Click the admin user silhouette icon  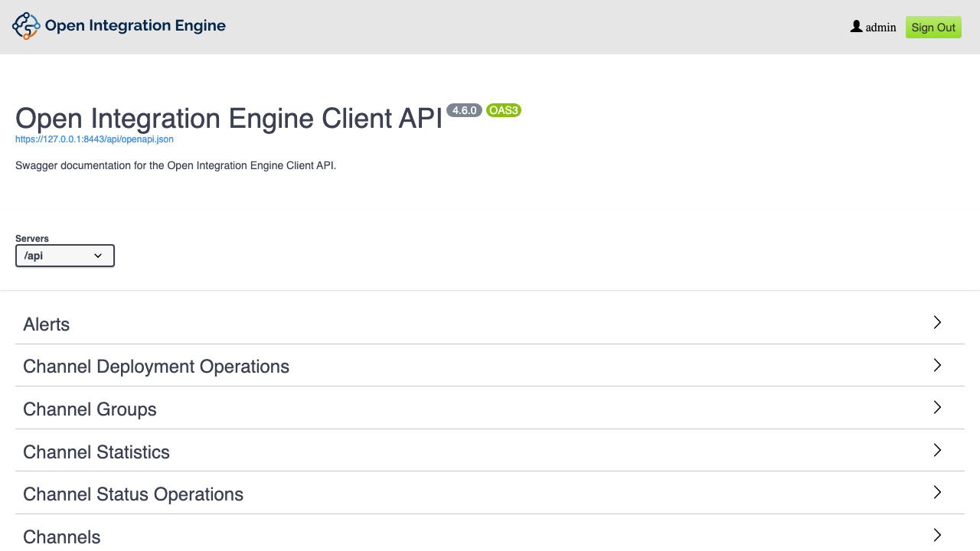pos(857,27)
